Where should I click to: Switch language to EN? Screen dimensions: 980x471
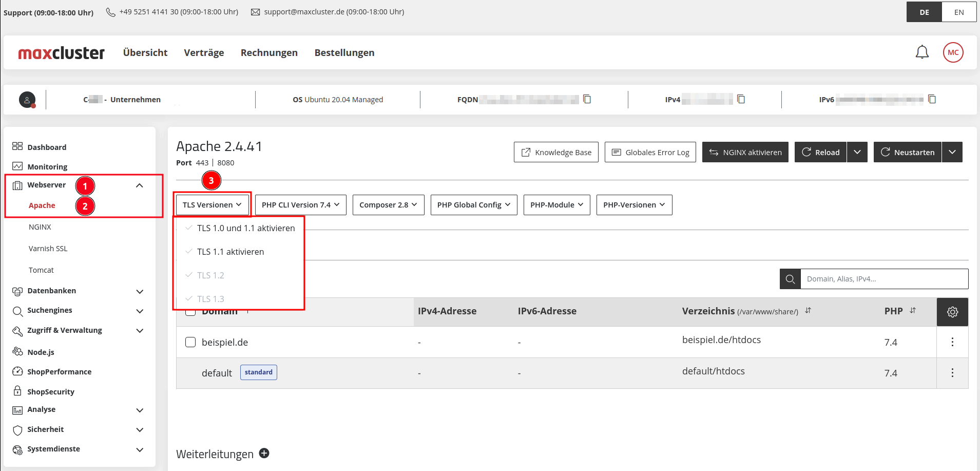pyautogui.click(x=959, y=12)
